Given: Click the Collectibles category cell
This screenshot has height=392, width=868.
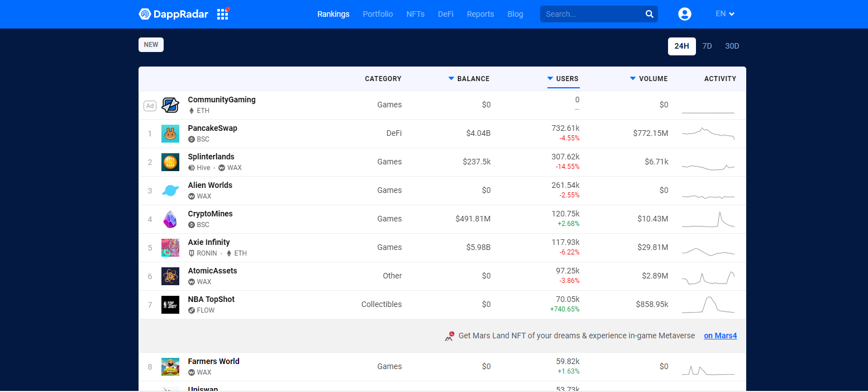Looking at the screenshot, I should [x=381, y=305].
